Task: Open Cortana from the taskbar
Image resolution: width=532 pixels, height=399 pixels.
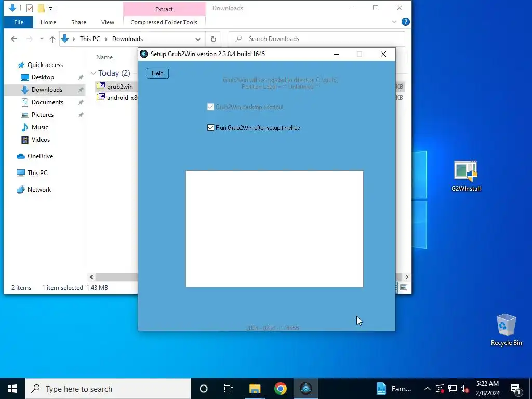Action: coord(204,389)
